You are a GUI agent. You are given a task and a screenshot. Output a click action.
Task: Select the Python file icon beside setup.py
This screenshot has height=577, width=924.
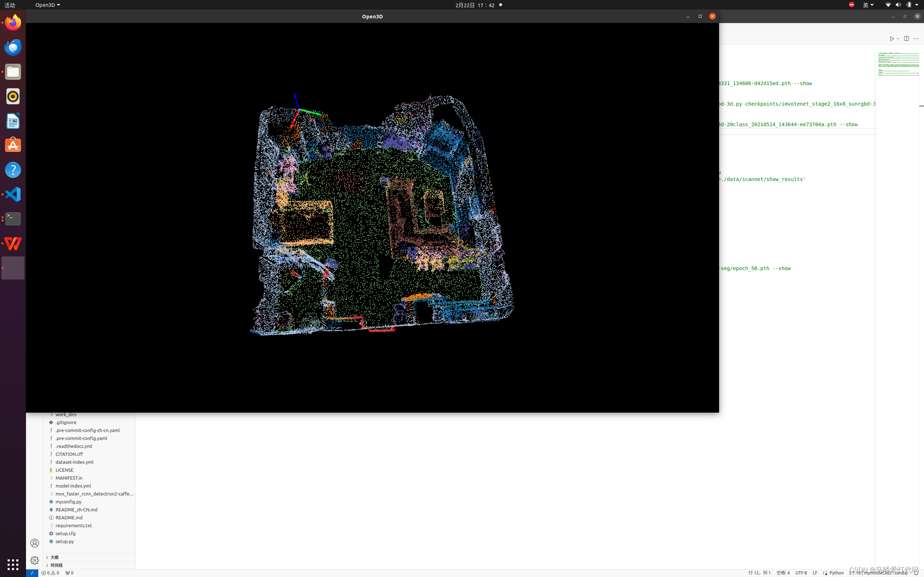[x=51, y=541]
